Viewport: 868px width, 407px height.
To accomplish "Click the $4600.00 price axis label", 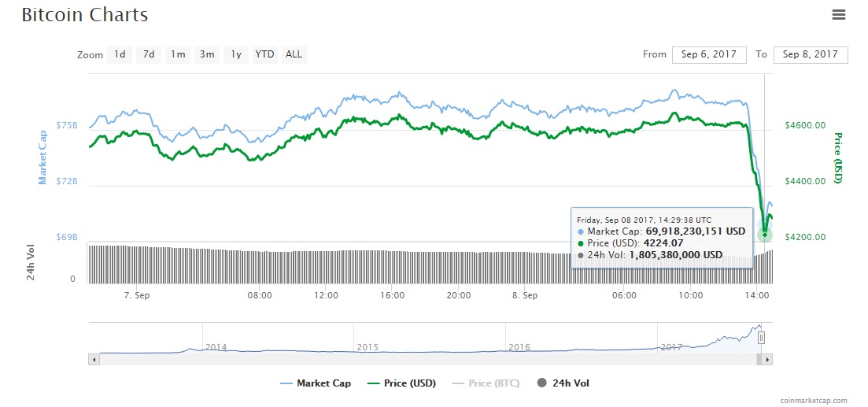I will pyautogui.click(x=806, y=125).
